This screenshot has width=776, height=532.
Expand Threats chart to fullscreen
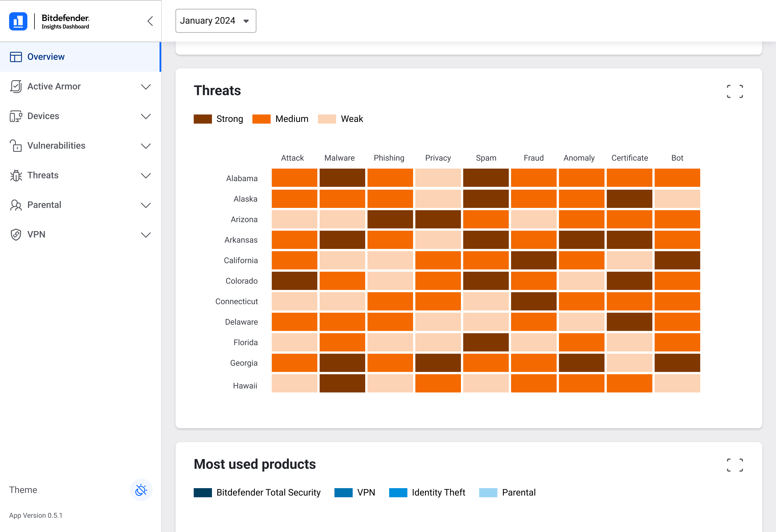click(x=735, y=91)
